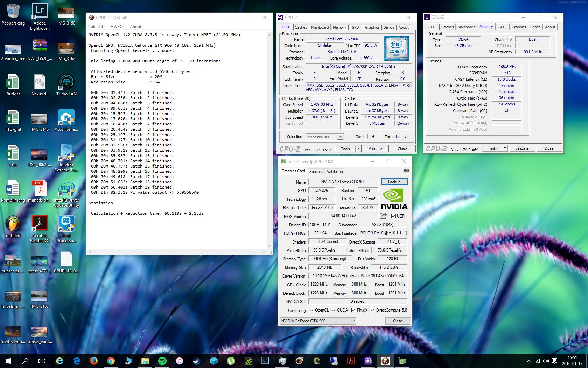Switch to Caches tab in left CPU-Z
Viewport: 588px width, 368px height.
[301, 27]
